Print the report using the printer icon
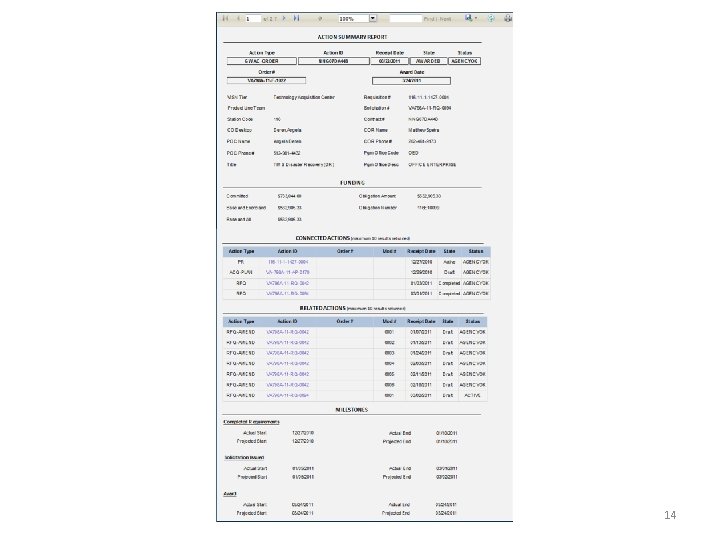Viewport: 720px width, 540px height. pyautogui.click(x=508, y=18)
